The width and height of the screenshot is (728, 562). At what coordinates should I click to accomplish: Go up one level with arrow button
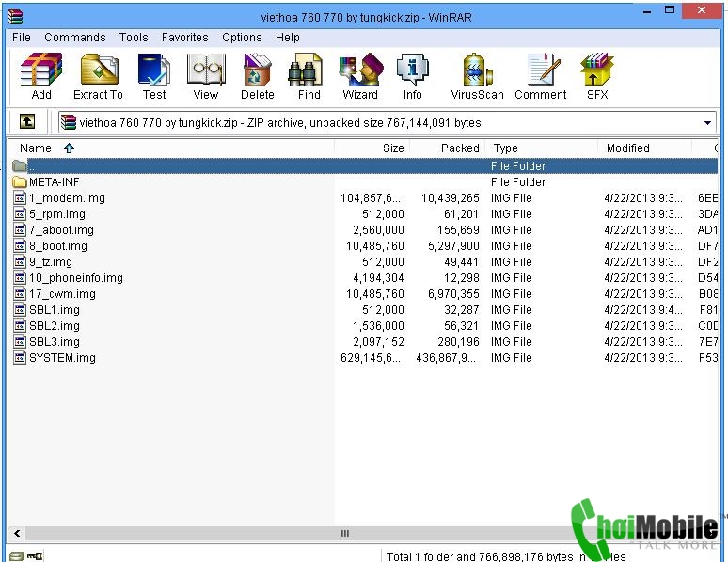pyautogui.click(x=27, y=122)
